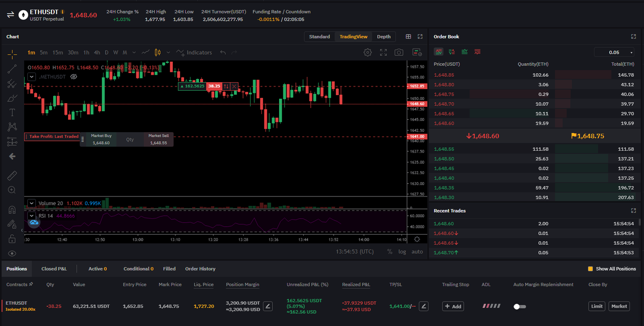Click the left-pointing arrow in the drawing toolbar
Viewport: 644px width, 326px height.
pyautogui.click(x=12, y=156)
